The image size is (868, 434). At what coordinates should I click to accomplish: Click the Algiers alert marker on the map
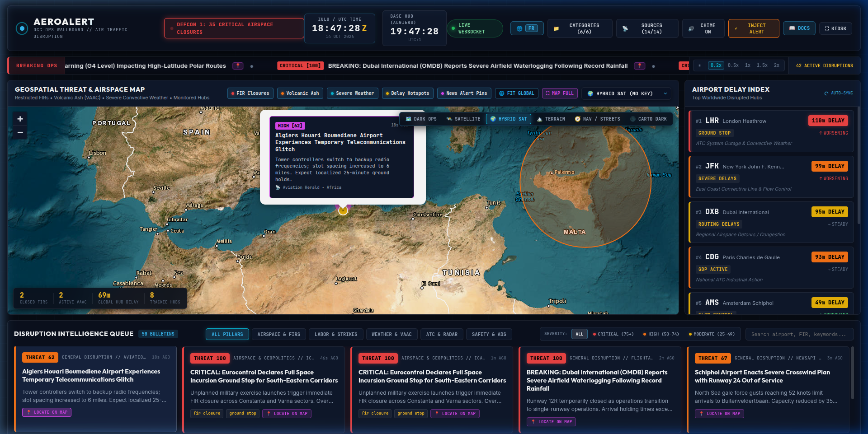coord(343,210)
